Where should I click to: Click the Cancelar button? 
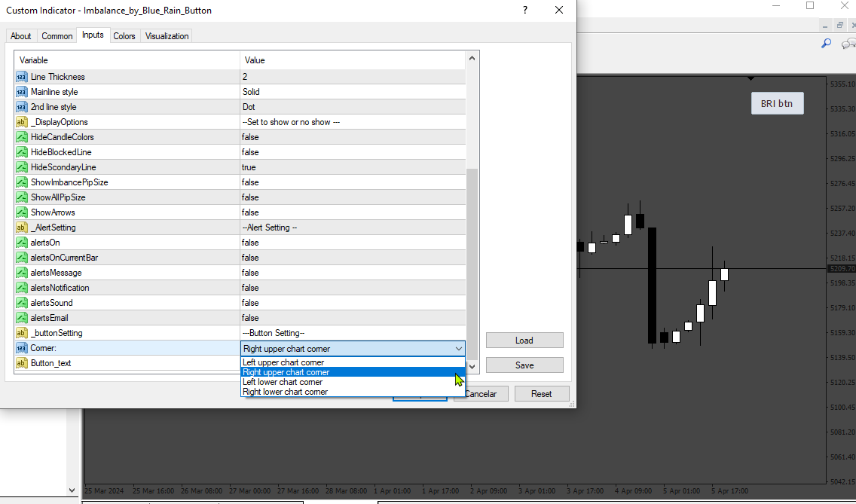click(481, 394)
